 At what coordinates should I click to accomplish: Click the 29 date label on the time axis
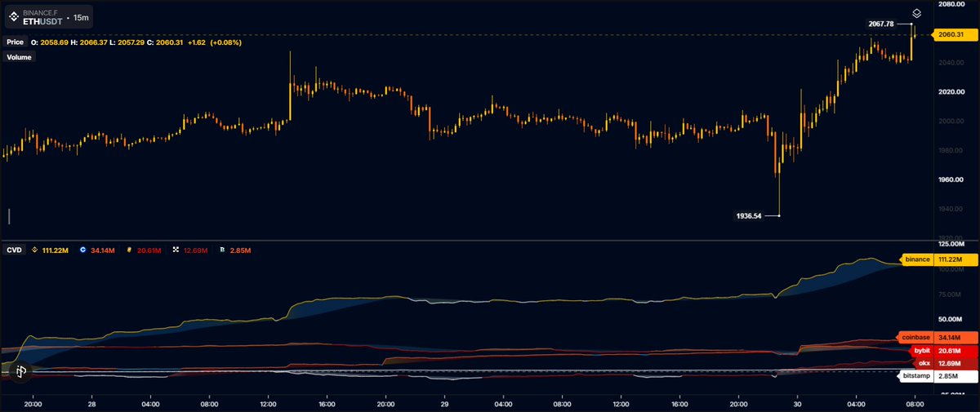pyautogui.click(x=445, y=403)
